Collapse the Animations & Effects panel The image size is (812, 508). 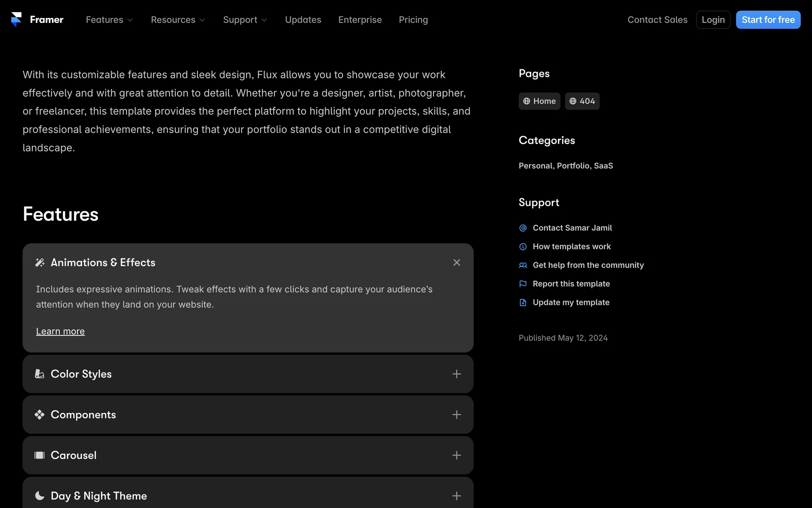tap(456, 263)
